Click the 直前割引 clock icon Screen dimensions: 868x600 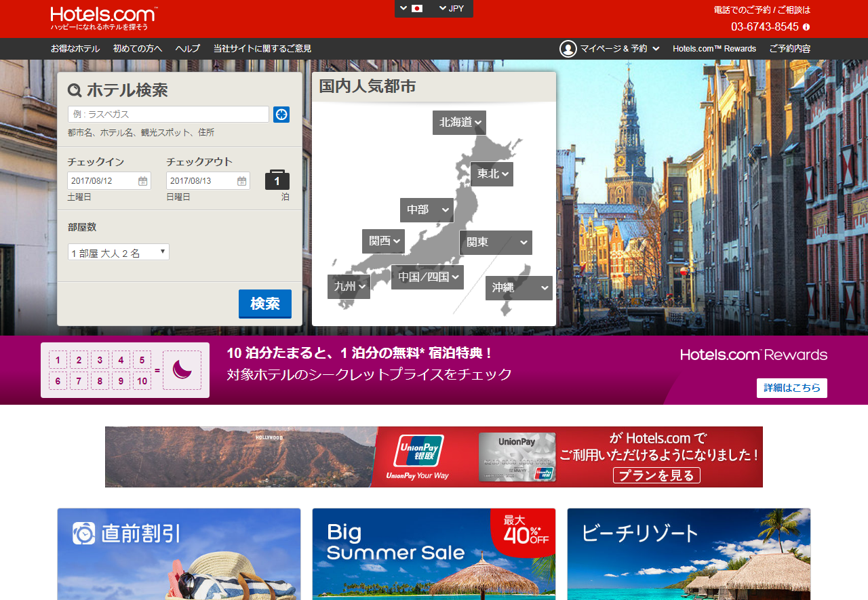(84, 533)
